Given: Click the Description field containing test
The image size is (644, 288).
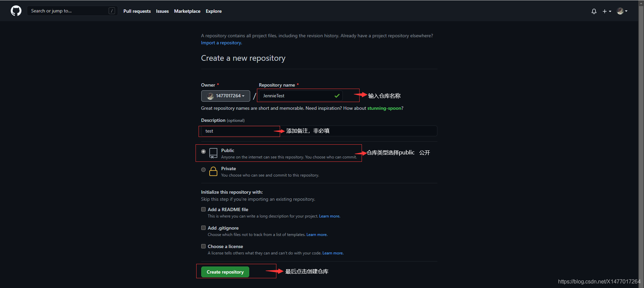Looking at the screenshot, I should (x=319, y=131).
